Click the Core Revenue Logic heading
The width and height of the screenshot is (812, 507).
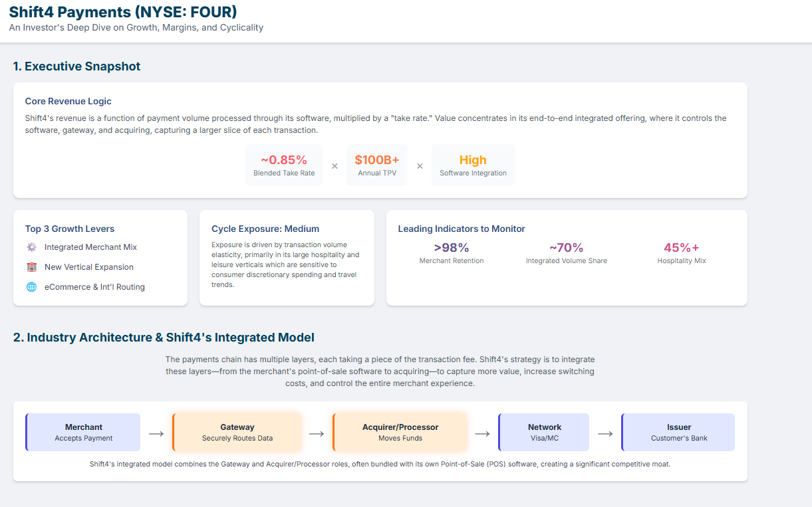68,101
